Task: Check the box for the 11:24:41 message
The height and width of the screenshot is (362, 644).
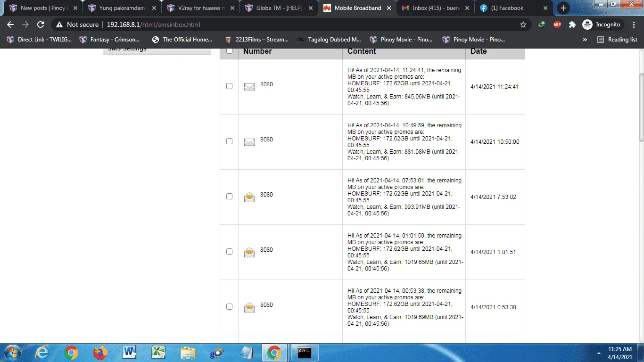Action: [x=229, y=86]
